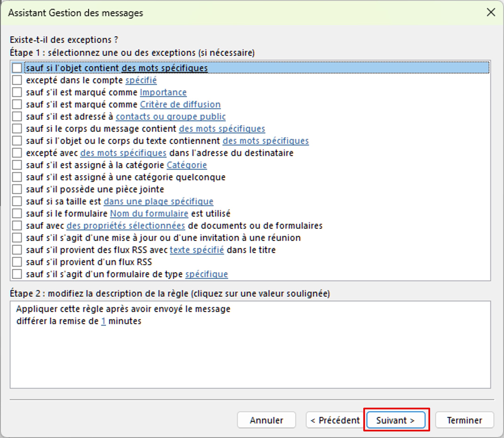Open 'dans une plage spécifique' size link
Image resolution: width=504 pixels, height=438 pixels.
158,201
